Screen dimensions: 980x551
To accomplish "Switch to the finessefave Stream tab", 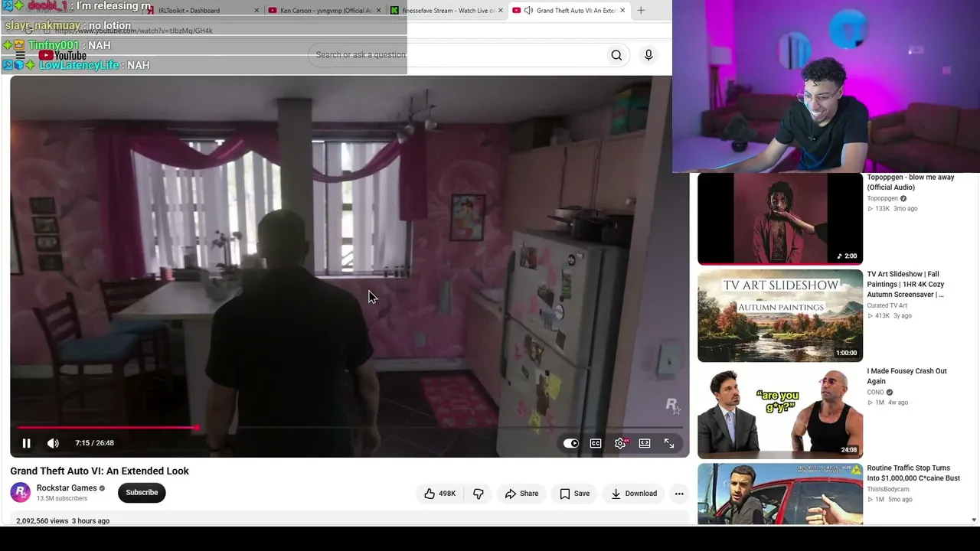I will point(446,11).
